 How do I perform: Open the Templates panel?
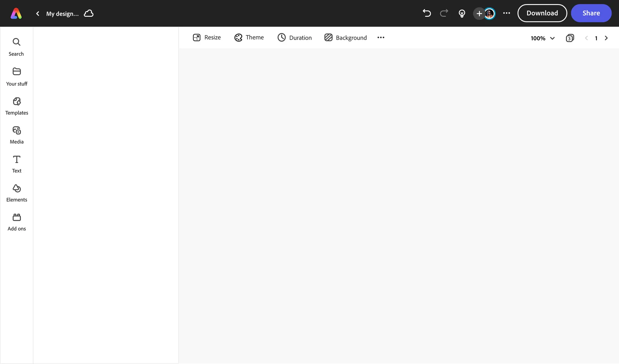[x=16, y=106]
